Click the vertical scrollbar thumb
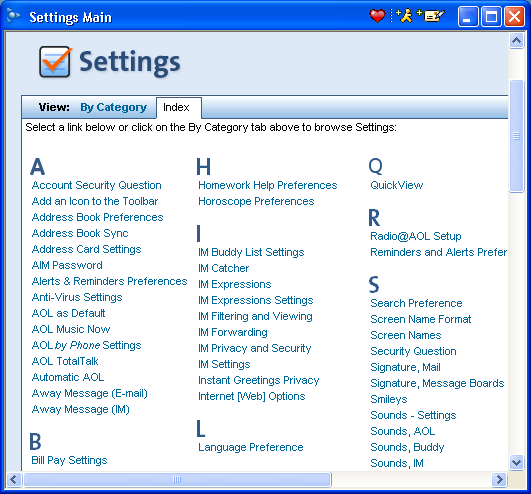 pos(516,136)
